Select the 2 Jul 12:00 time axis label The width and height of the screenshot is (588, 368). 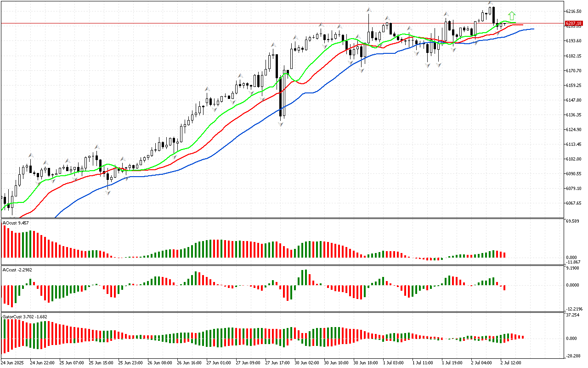(x=511, y=363)
